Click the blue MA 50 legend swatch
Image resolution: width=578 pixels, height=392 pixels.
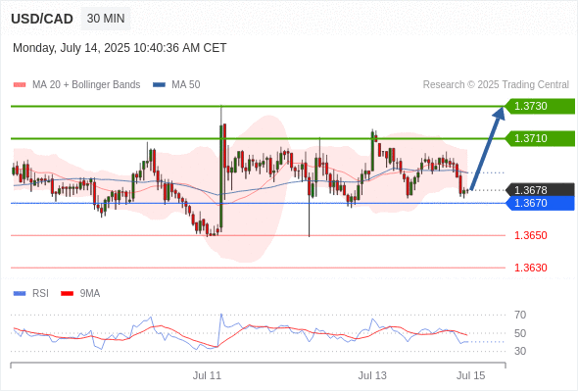[159, 85]
